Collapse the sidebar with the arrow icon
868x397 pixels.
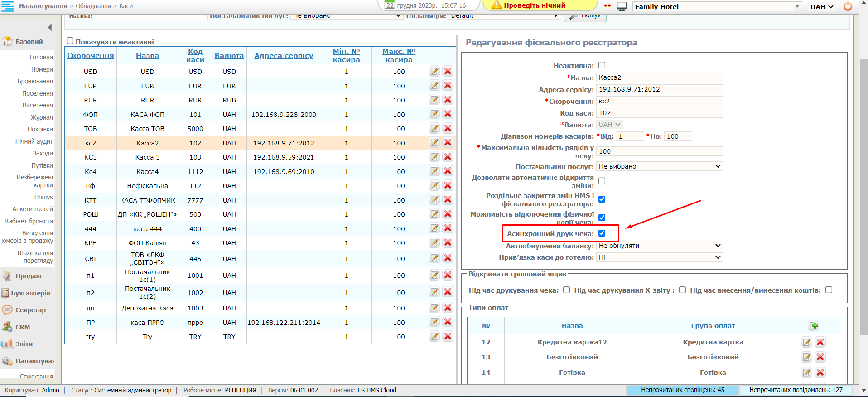point(49,28)
